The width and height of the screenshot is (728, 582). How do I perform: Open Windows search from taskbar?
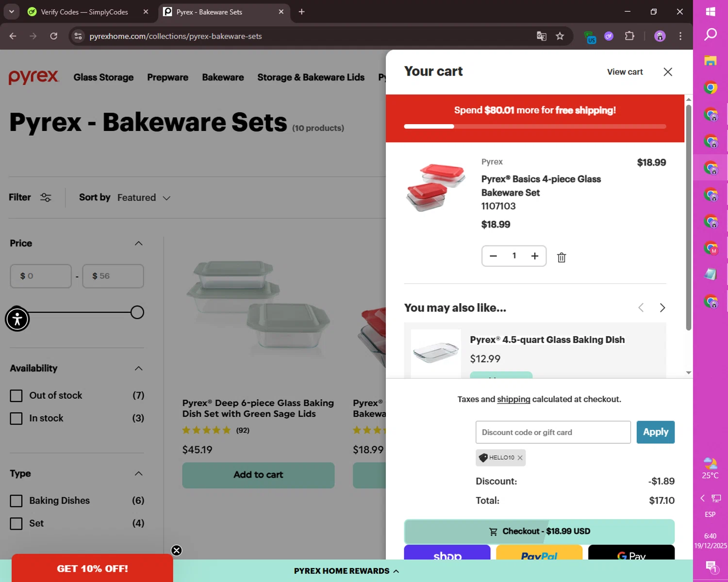[x=711, y=34]
